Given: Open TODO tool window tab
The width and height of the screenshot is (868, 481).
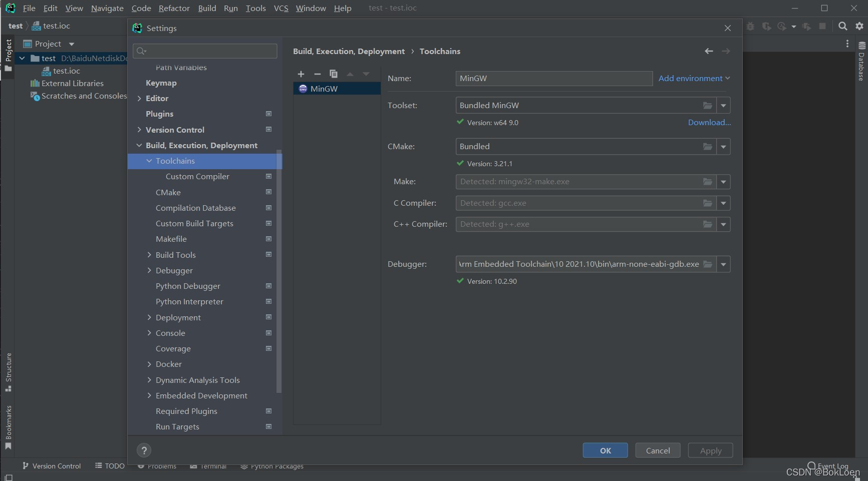Looking at the screenshot, I should 110,466.
